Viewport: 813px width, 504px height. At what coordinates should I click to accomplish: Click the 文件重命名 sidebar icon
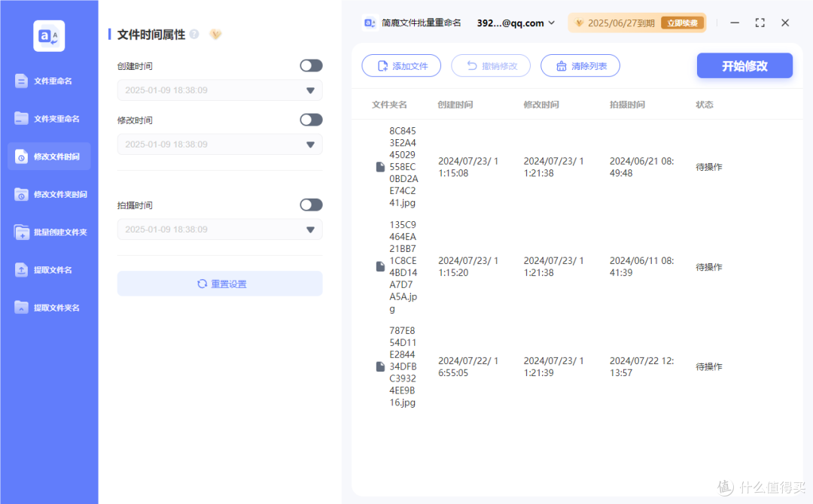(21, 80)
